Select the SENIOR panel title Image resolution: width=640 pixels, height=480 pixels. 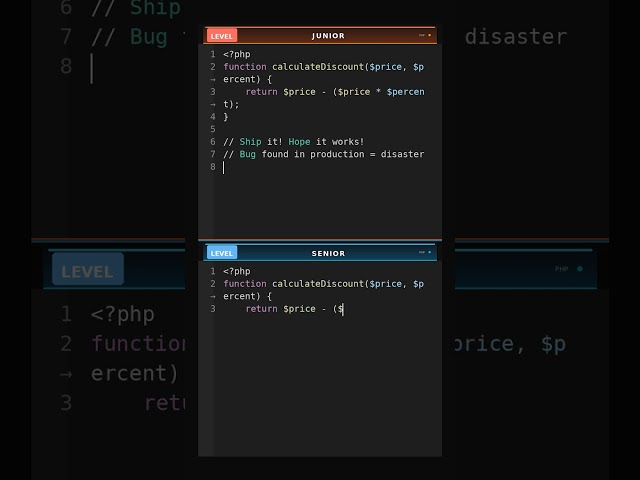click(328, 253)
